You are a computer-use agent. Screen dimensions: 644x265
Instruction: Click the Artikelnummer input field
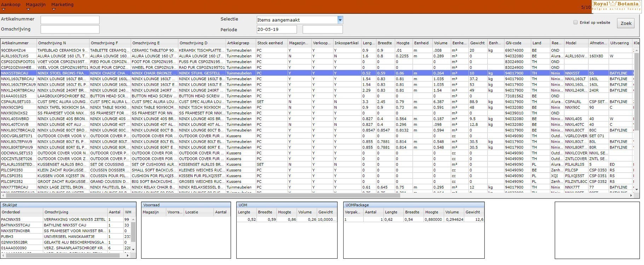(70, 20)
